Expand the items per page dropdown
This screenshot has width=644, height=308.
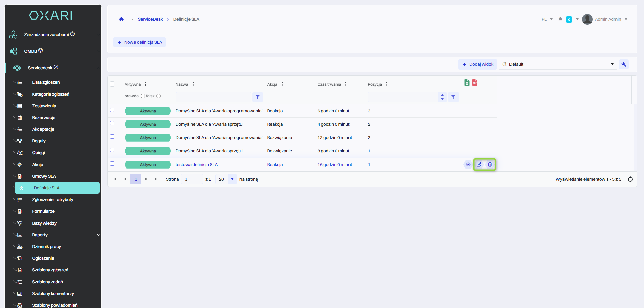[x=232, y=179]
